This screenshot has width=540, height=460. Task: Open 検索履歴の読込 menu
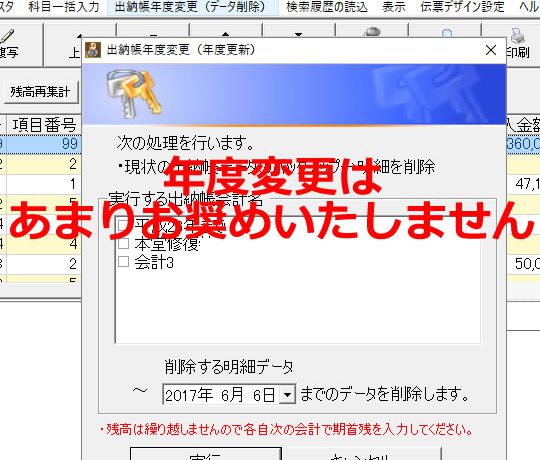pyautogui.click(x=327, y=7)
